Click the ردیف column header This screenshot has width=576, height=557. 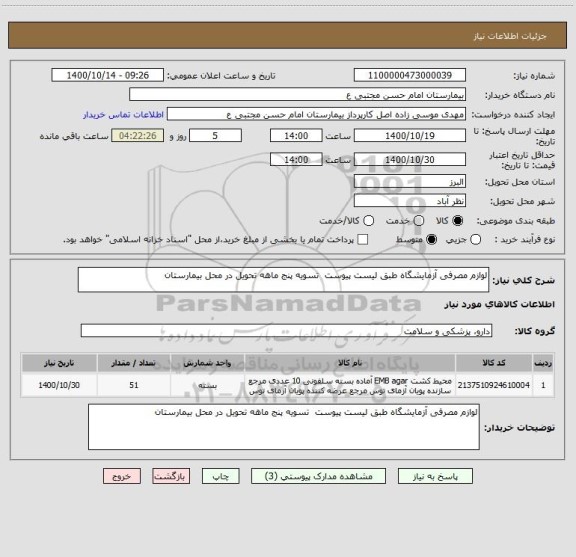click(x=543, y=363)
